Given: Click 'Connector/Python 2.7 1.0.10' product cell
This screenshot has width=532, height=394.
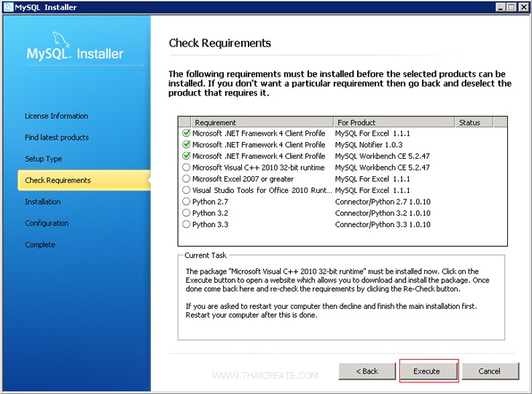Looking at the screenshot, I should click(383, 202).
